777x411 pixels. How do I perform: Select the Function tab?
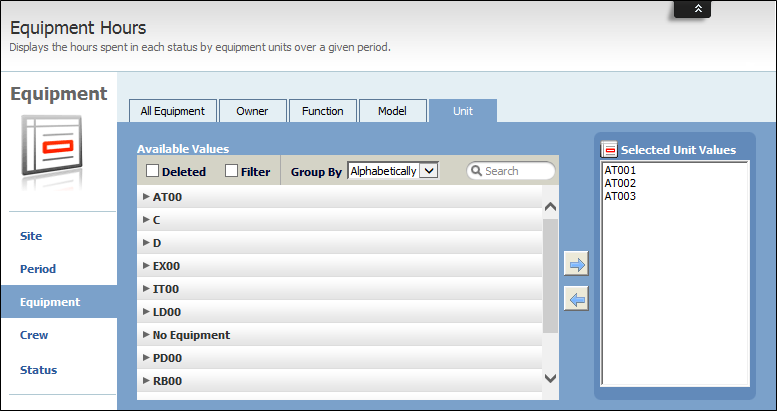pyautogui.click(x=323, y=111)
